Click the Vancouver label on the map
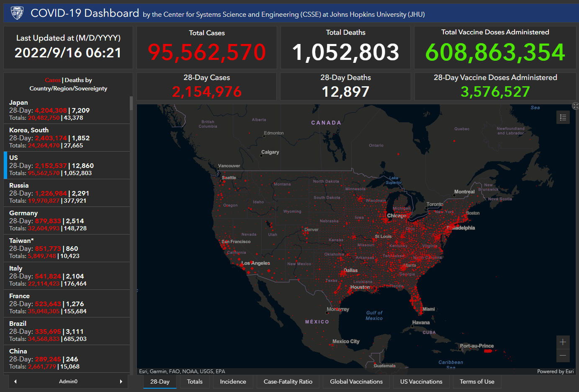This screenshot has width=579, height=392. pos(229,166)
